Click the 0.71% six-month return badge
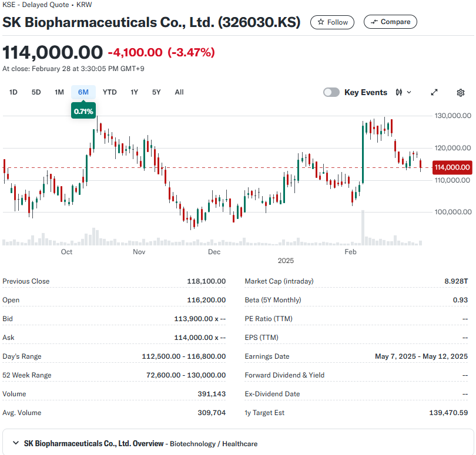The height and width of the screenshot is (455, 476). coord(83,112)
